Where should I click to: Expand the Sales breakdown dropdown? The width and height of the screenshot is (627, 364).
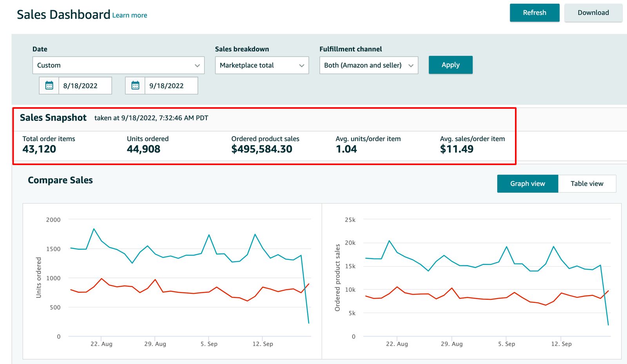coord(262,65)
